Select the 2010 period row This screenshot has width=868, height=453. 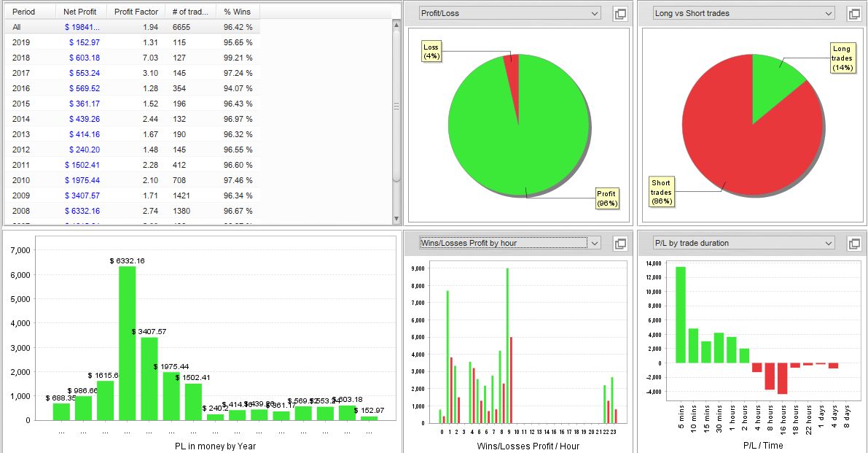pyautogui.click(x=133, y=180)
